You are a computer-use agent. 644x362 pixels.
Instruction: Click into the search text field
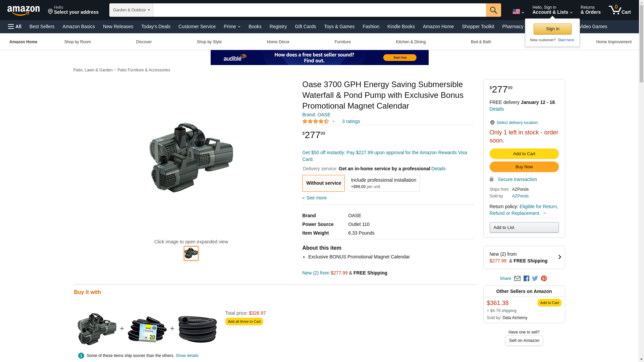point(319,10)
